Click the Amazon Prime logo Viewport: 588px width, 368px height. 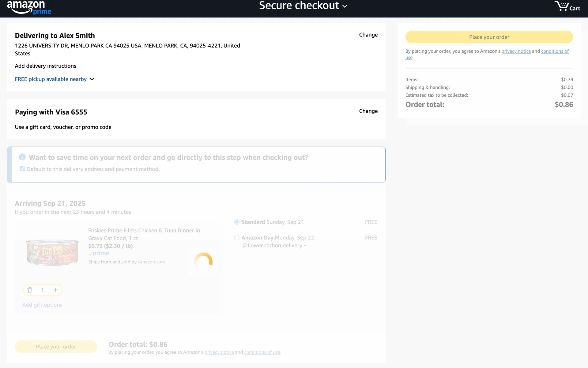pos(29,7)
